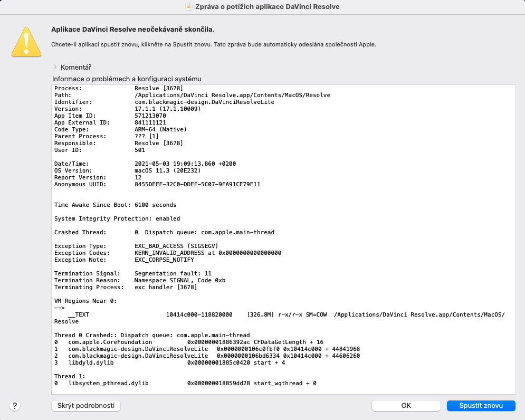Click the VM Regions Near 0 heading
Viewport: 525px width, 420px height.
[x=85, y=301]
